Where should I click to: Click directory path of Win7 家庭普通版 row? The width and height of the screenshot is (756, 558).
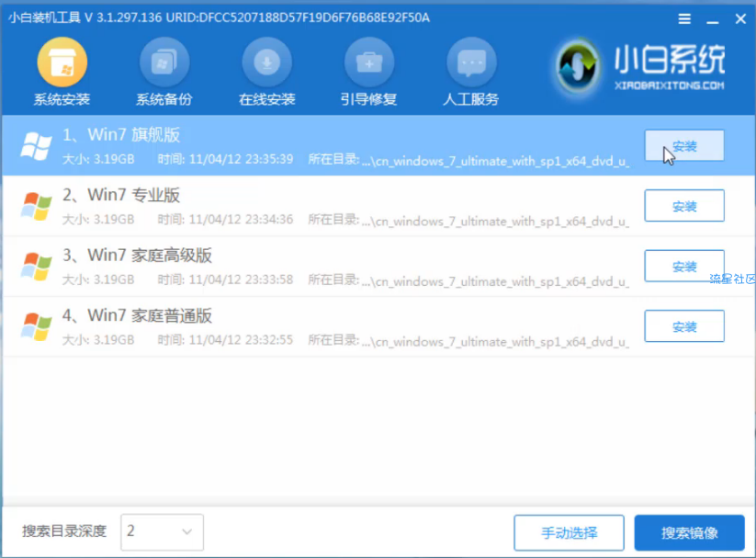click(496, 342)
